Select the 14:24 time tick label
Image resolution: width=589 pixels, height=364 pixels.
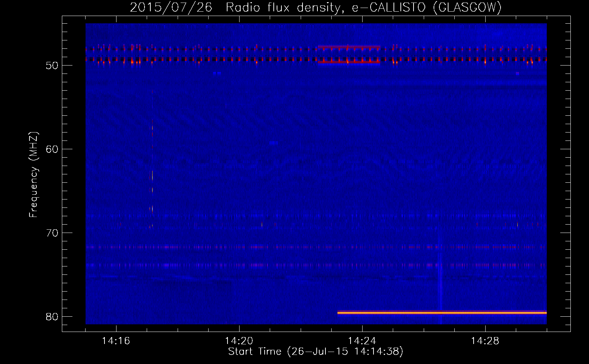[x=362, y=341]
